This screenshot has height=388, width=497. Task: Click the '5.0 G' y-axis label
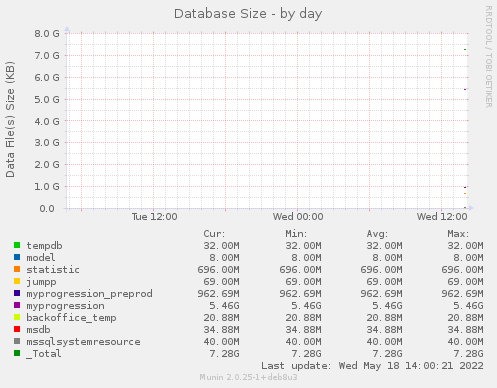tap(47, 99)
